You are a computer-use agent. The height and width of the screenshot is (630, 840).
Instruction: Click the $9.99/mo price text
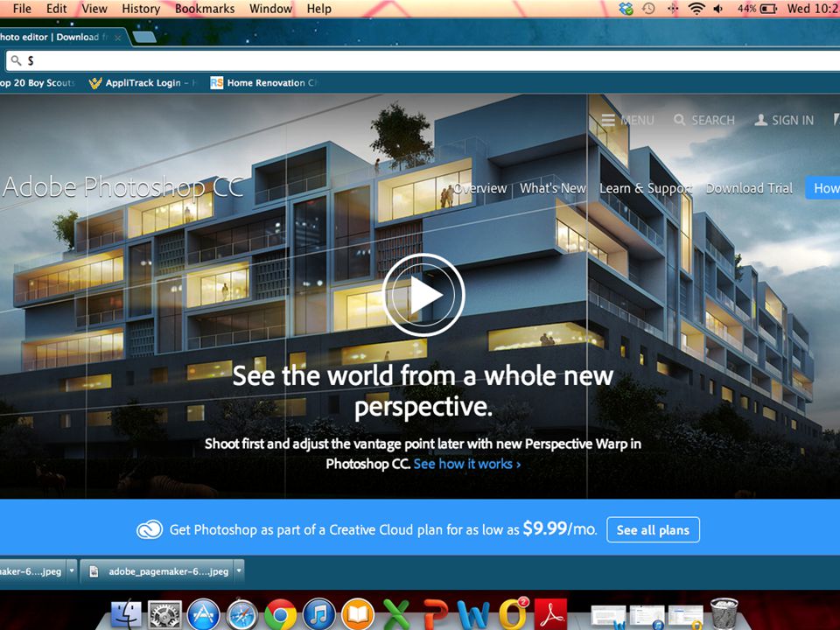pyautogui.click(x=559, y=528)
